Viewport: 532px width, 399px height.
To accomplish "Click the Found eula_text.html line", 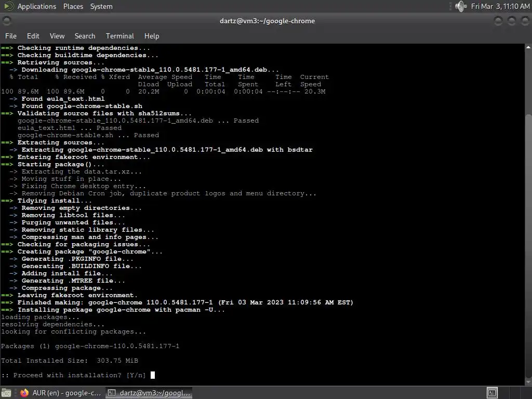I will pos(57,99).
